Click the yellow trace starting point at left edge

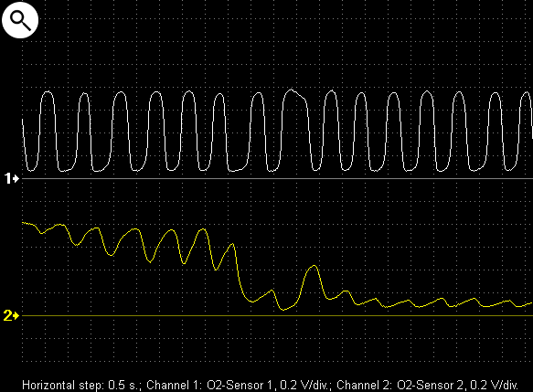click(23, 223)
